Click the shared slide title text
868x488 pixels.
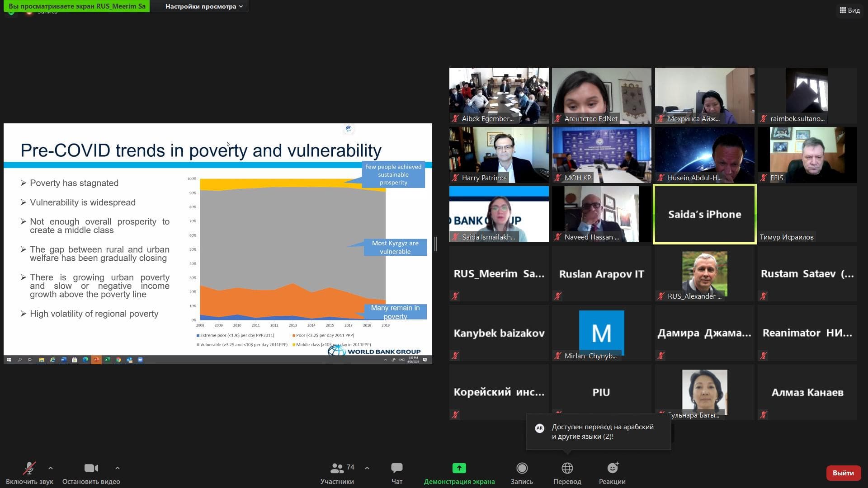pyautogui.click(x=201, y=150)
